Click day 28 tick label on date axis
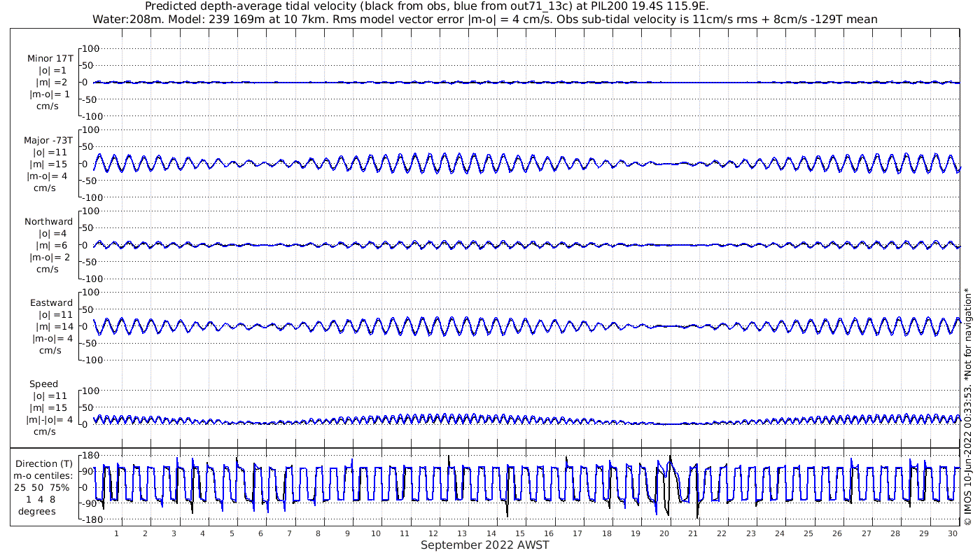The image size is (980, 560). click(x=895, y=533)
